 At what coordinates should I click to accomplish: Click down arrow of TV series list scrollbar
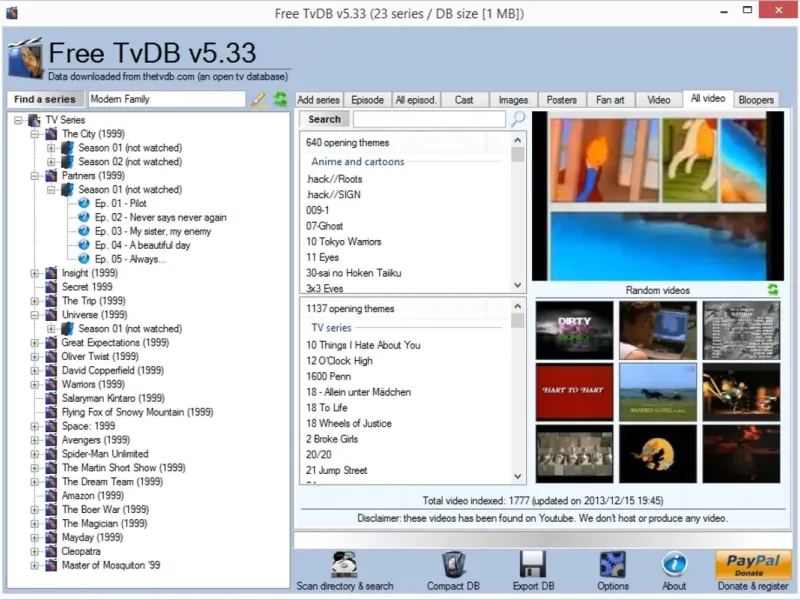(518, 477)
